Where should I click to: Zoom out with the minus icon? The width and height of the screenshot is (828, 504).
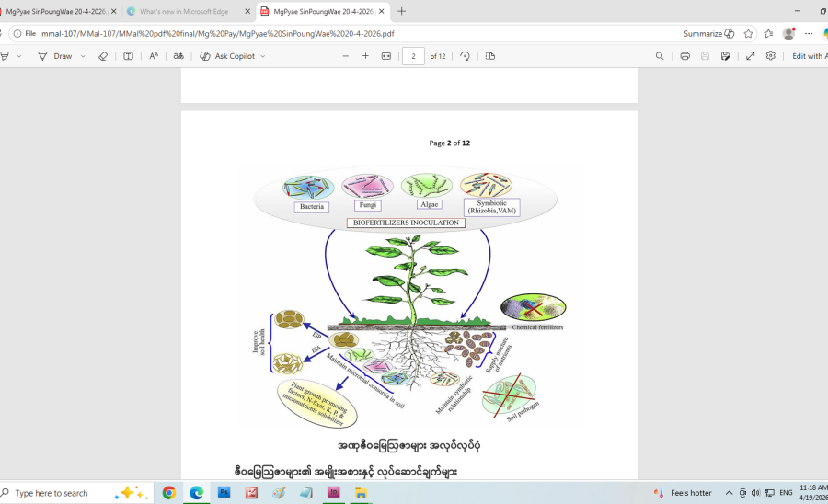tap(345, 56)
